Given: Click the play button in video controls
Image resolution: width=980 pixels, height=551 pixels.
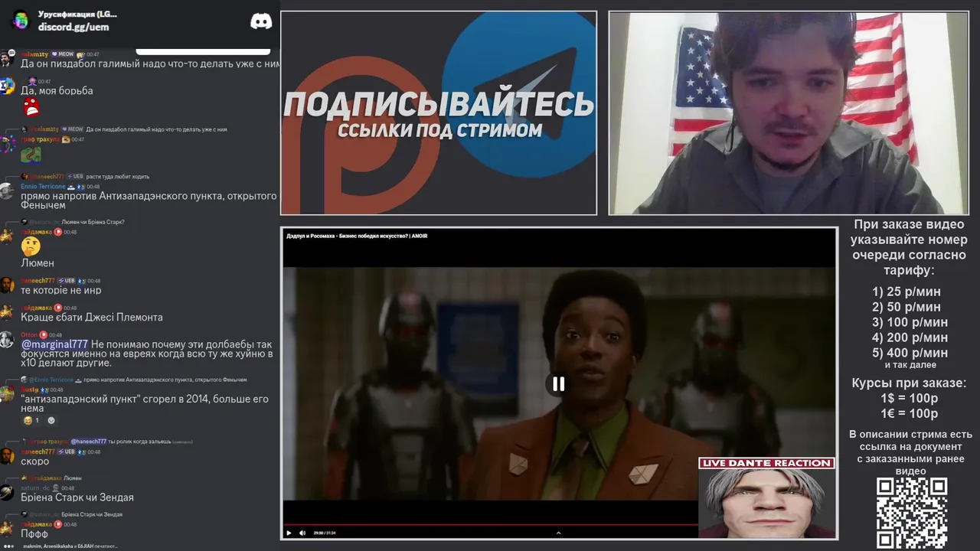Looking at the screenshot, I should [x=289, y=533].
